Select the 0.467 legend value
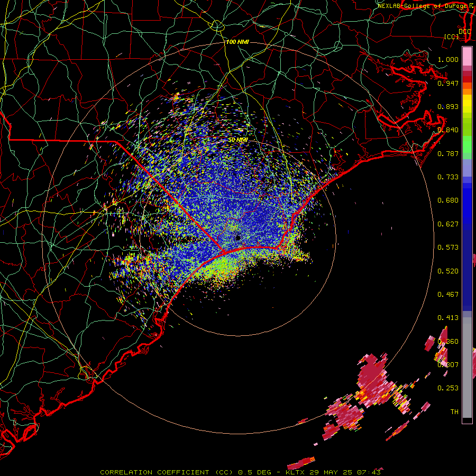 [x=448, y=295]
